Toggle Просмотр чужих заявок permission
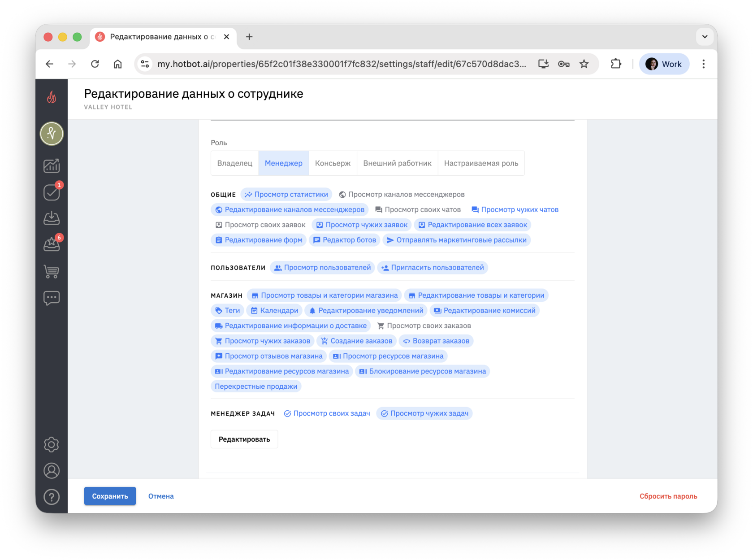This screenshot has width=753, height=560. [362, 225]
